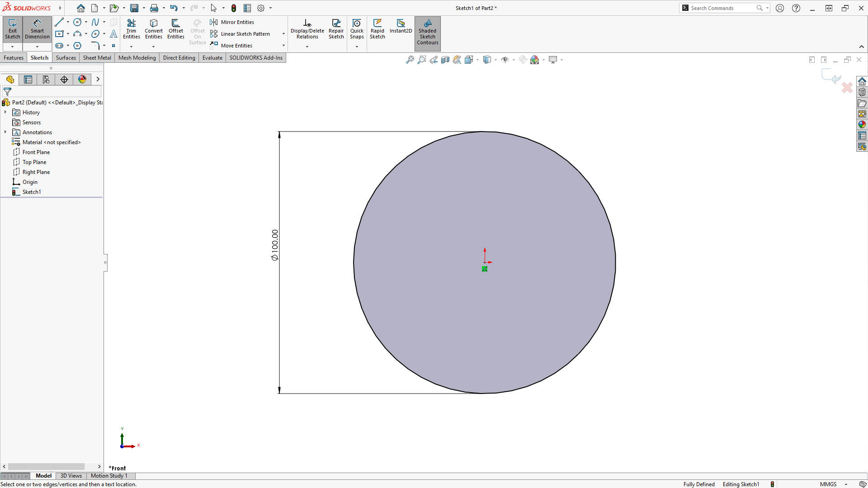Select the Line sketch tool

60,22
